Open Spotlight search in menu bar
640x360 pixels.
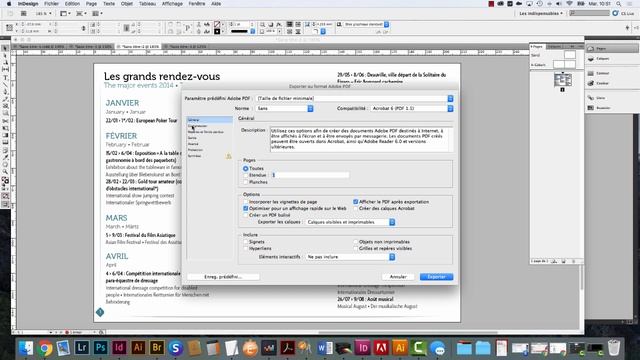point(619,4)
